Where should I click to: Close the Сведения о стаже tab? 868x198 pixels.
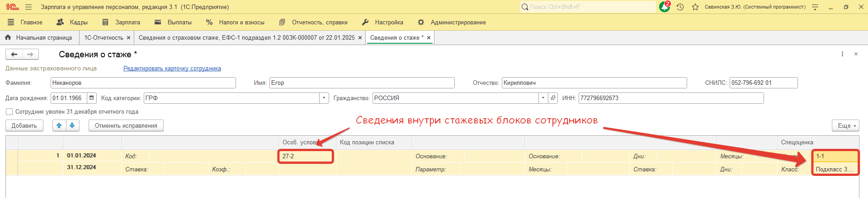(429, 38)
